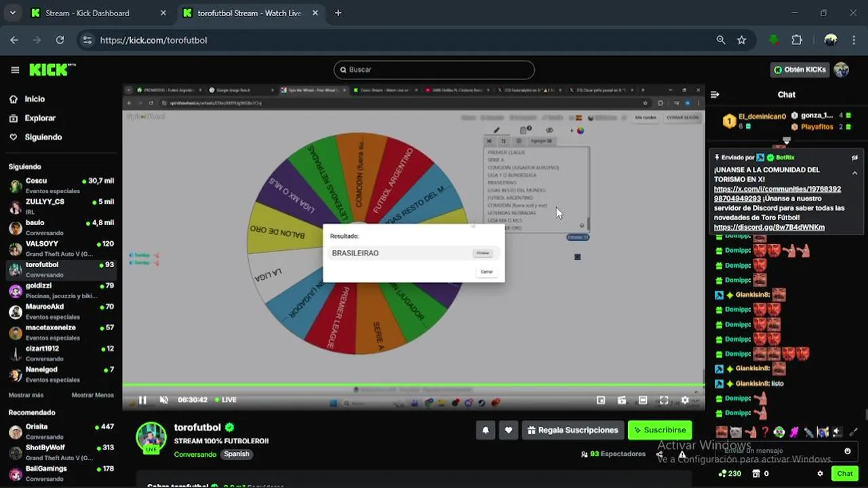Pause the live stream video
This screenshot has height=488, width=868.
pyautogui.click(x=142, y=400)
